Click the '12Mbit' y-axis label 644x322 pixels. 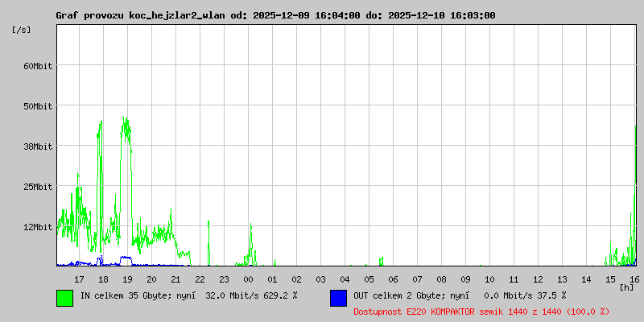coord(38,227)
